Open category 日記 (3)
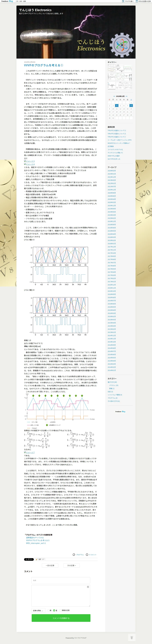The height and width of the screenshot is (644, 152). coord(110,392)
